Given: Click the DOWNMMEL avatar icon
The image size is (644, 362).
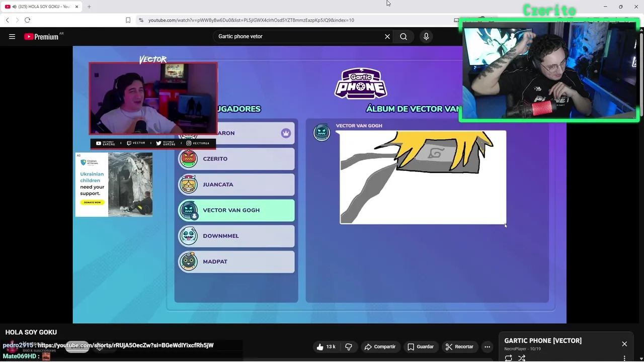Looking at the screenshot, I should [x=189, y=236].
